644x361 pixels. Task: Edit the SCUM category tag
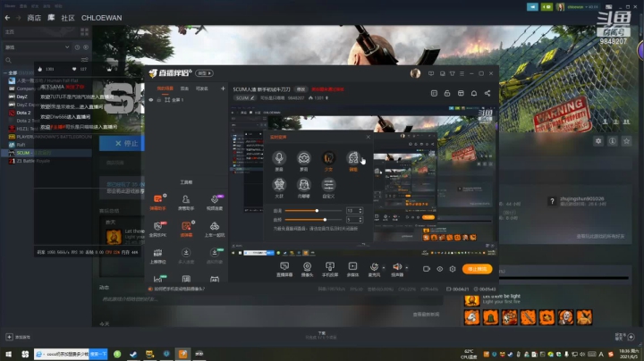(245, 98)
